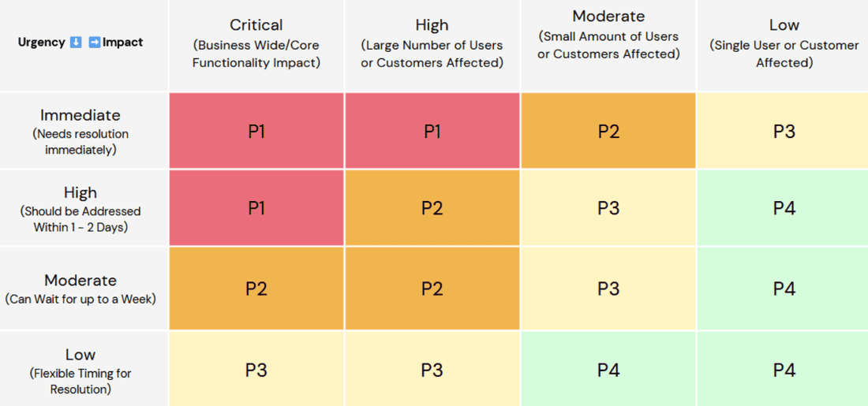The image size is (868, 406).
Task: Click the High urgency row header
Action: tap(80, 209)
